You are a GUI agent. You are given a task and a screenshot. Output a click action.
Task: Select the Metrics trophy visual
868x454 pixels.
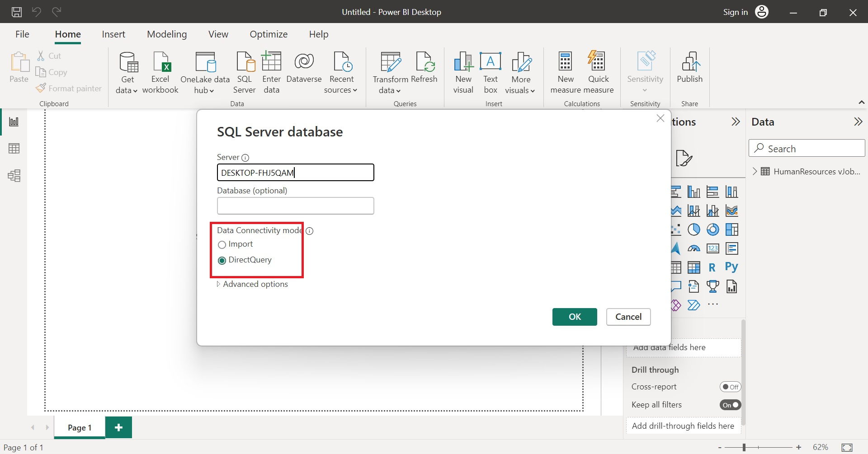[x=713, y=286]
